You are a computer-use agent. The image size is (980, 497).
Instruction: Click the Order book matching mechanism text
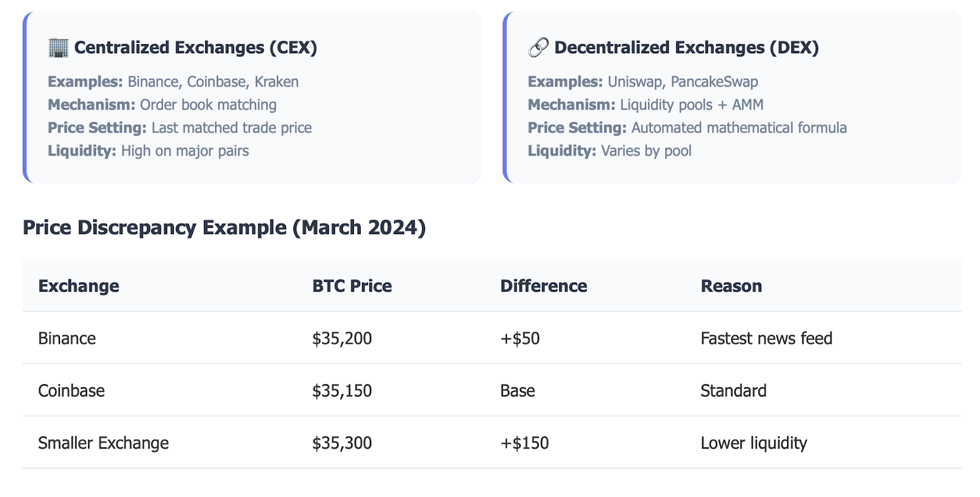(x=208, y=105)
